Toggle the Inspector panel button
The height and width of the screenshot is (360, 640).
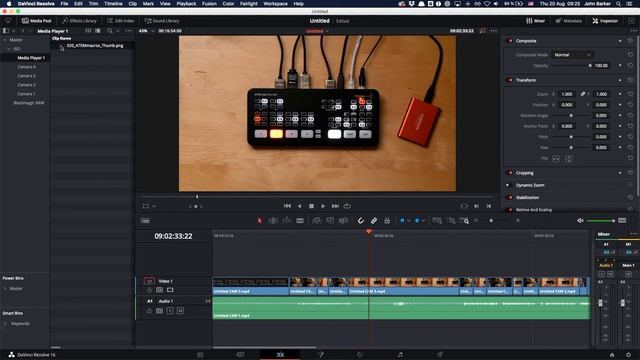(605, 21)
